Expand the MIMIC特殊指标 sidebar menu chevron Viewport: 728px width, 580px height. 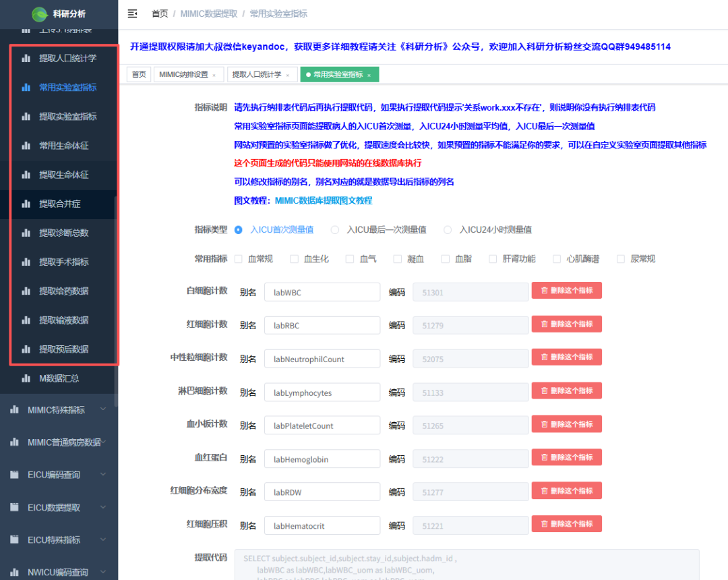coord(103,409)
